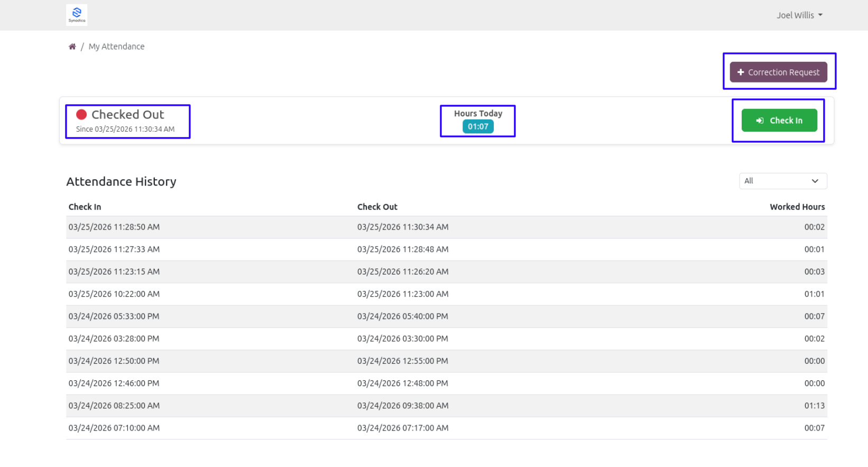This screenshot has width=868, height=467.
Task: Click the Check In column header
Action: click(x=85, y=207)
